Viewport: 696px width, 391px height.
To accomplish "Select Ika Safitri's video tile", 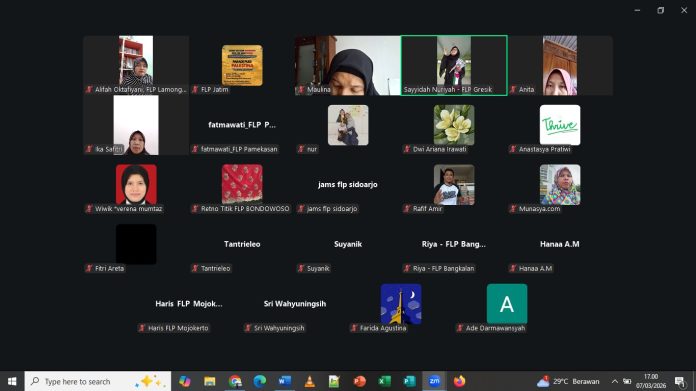I will [x=136, y=125].
